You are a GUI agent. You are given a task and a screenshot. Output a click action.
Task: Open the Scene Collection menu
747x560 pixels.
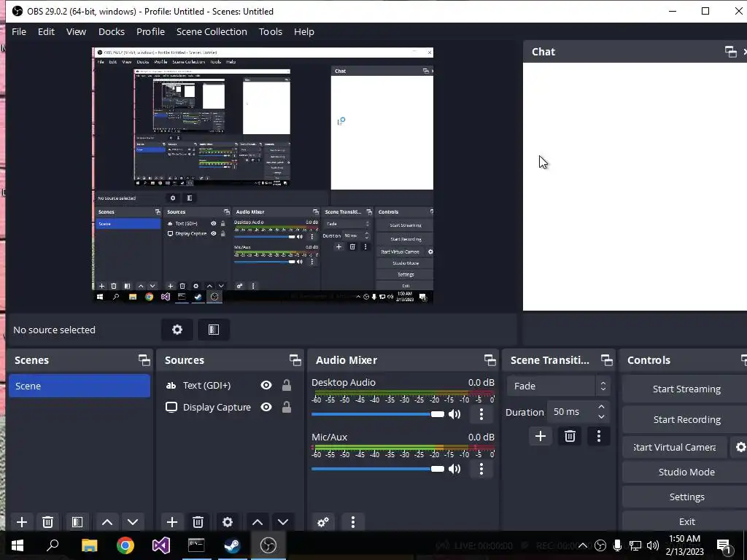click(212, 31)
